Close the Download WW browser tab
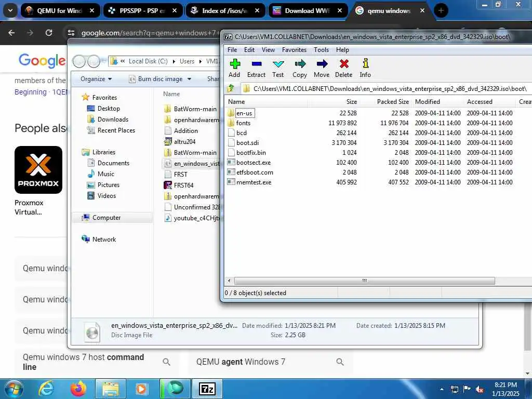532x399 pixels. 340,10
